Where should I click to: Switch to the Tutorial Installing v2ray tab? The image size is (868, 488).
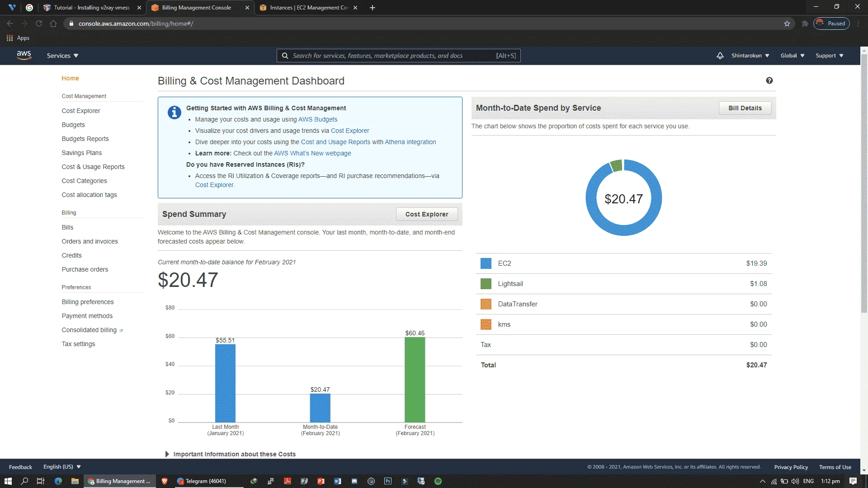point(92,8)
